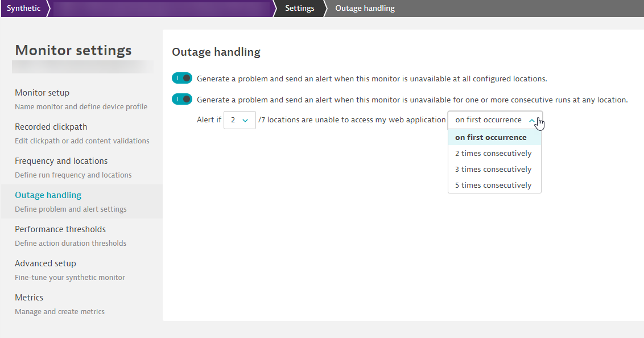This screenshot has height=338, width=644.
Task: Choose '2 times consecutively' option
Action: point(494,153)
